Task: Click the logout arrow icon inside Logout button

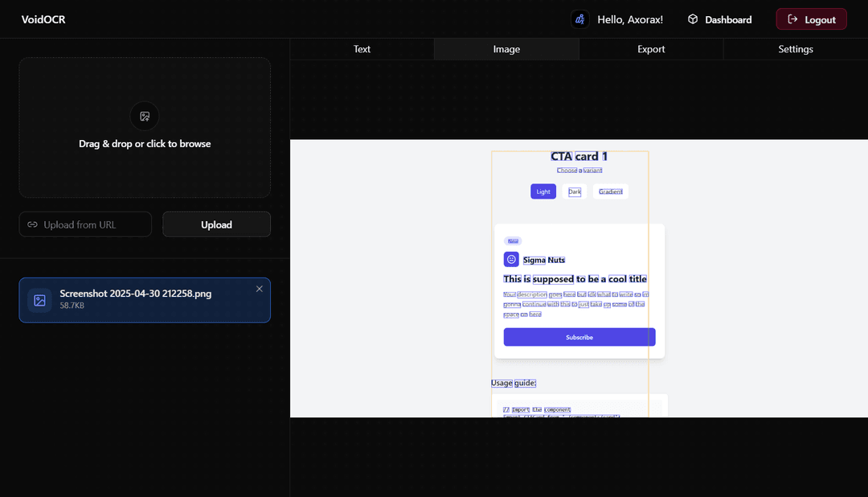Action: point(792,18)
